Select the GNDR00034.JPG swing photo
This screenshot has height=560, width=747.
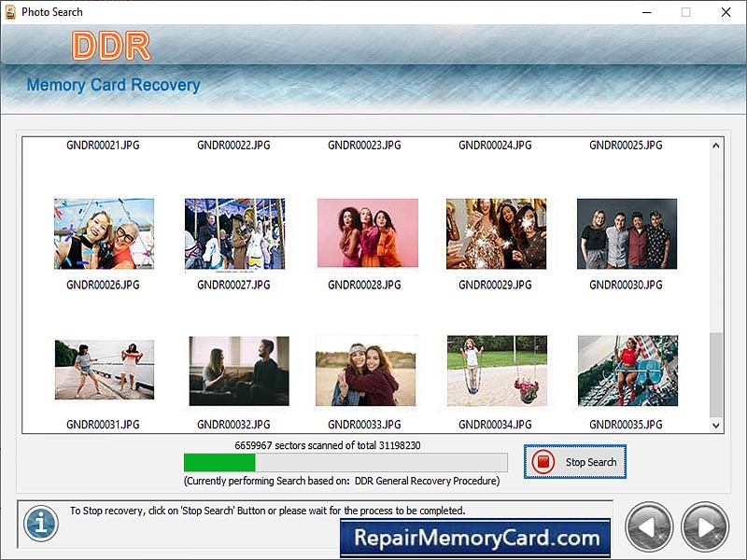click(x=497, y=371)
